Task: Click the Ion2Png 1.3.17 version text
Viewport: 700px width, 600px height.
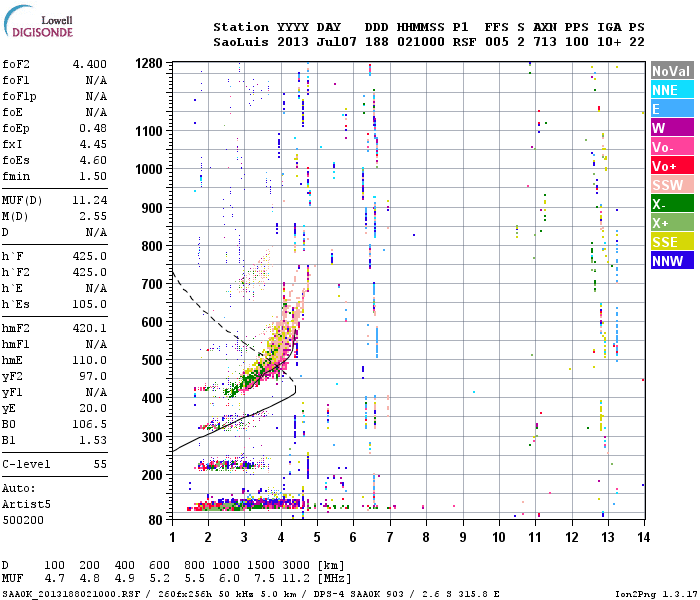Action: (x=656, y=594)
